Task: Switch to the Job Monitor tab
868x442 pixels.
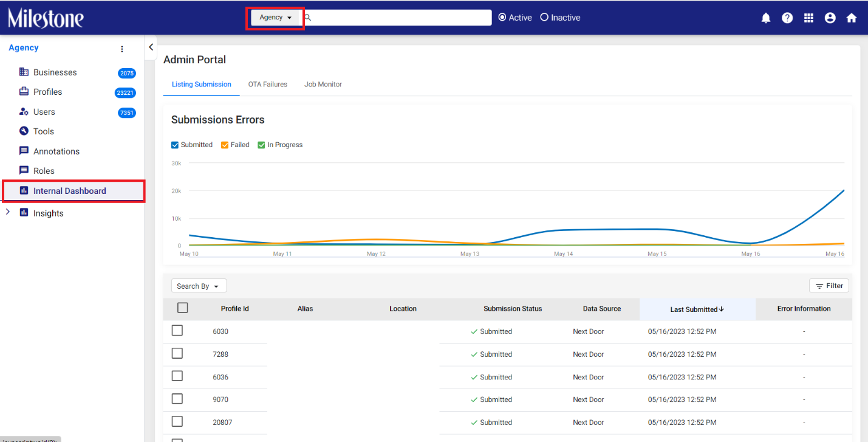Action: pos(323,85)
